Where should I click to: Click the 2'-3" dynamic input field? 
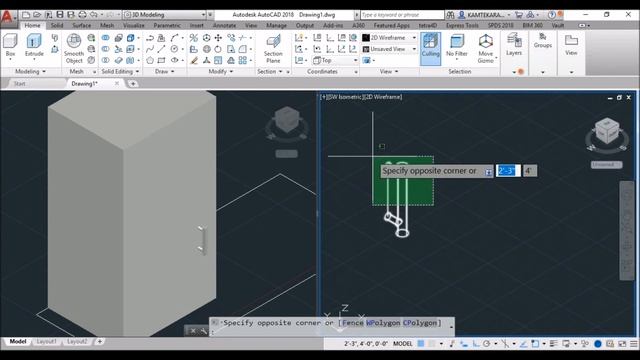(508, 171)
